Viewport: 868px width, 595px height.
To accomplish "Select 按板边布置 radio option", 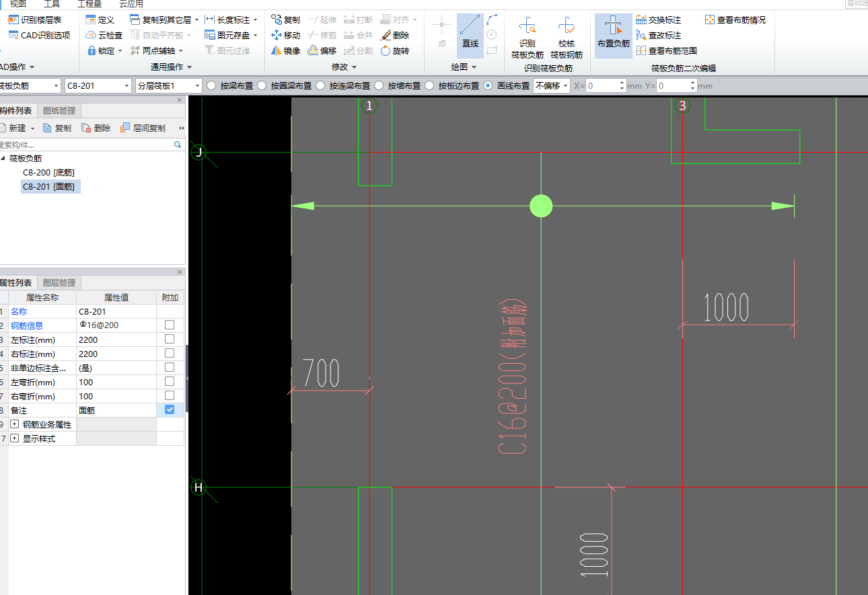I will click(x=429, y=85).
